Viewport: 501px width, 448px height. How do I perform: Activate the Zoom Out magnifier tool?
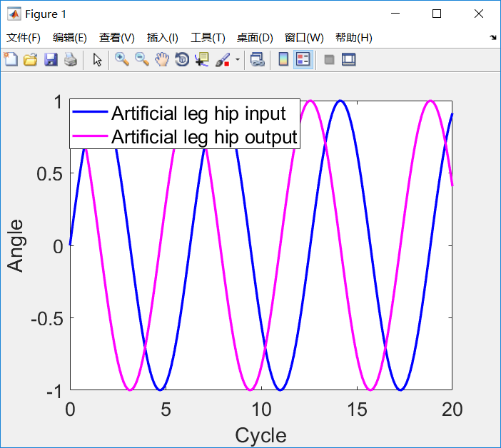click(142, 59)
